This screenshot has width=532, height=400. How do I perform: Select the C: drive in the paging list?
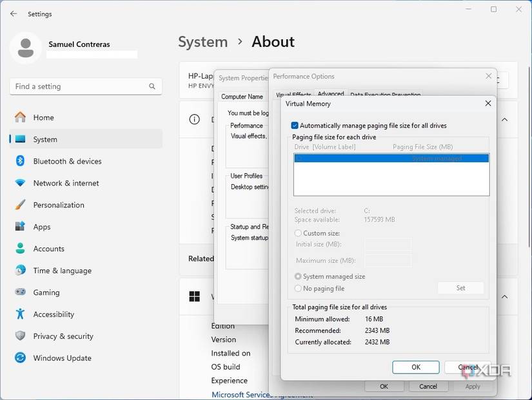(390, 158)
